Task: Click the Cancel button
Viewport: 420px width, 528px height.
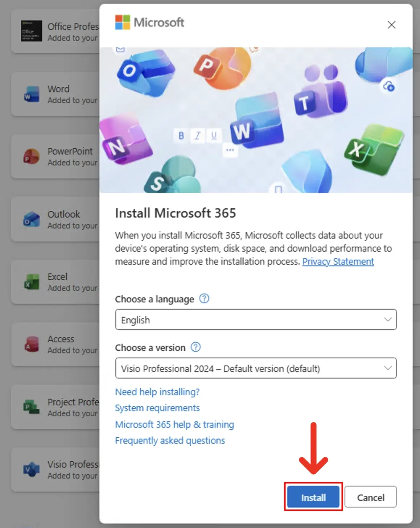Action: 370,497
